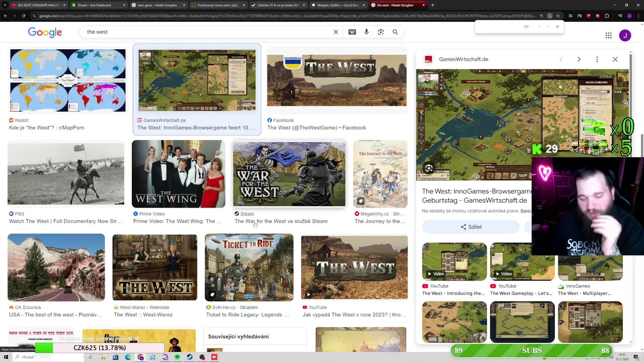Viewport: 644px width, 362px height.
Task: Switch to the Prozkoumej novou zemi tab
Action: tap(217, 5)
